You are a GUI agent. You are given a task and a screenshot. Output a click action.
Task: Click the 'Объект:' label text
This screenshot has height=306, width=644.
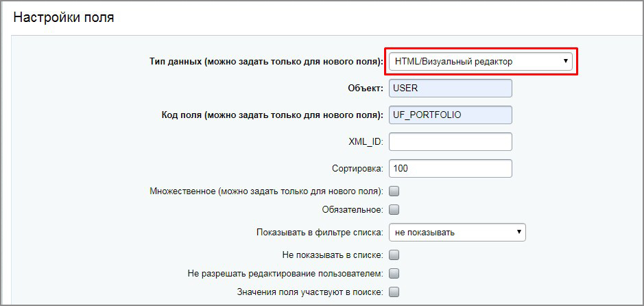tap(366, 89)
